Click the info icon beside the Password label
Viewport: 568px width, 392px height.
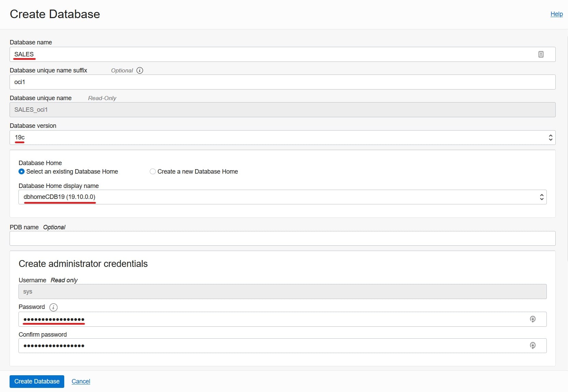click(x=53, y=307)
